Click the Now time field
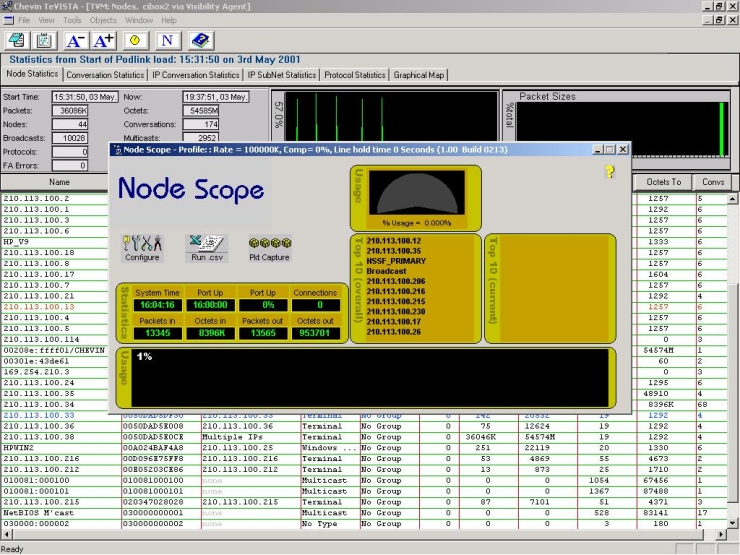Image resolution: width=740 pixels, height=555 pixels. pyautogui.click(x=216, y=97)
